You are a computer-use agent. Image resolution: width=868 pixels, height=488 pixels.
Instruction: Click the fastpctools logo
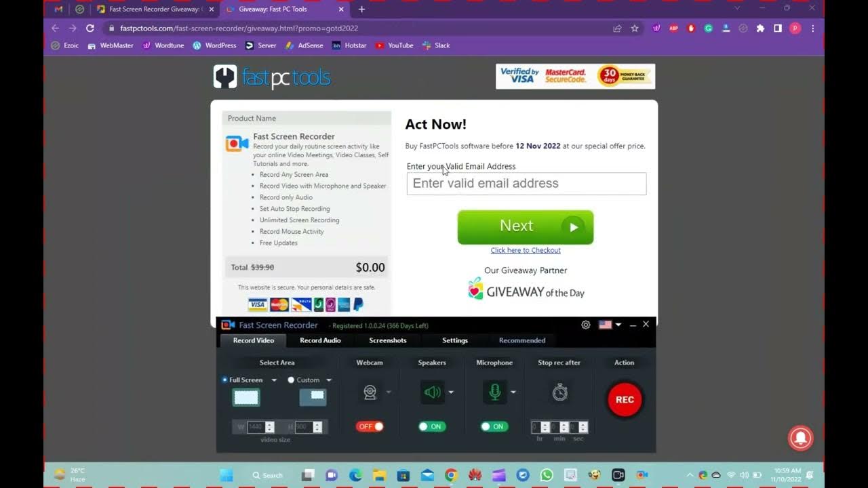272,77
